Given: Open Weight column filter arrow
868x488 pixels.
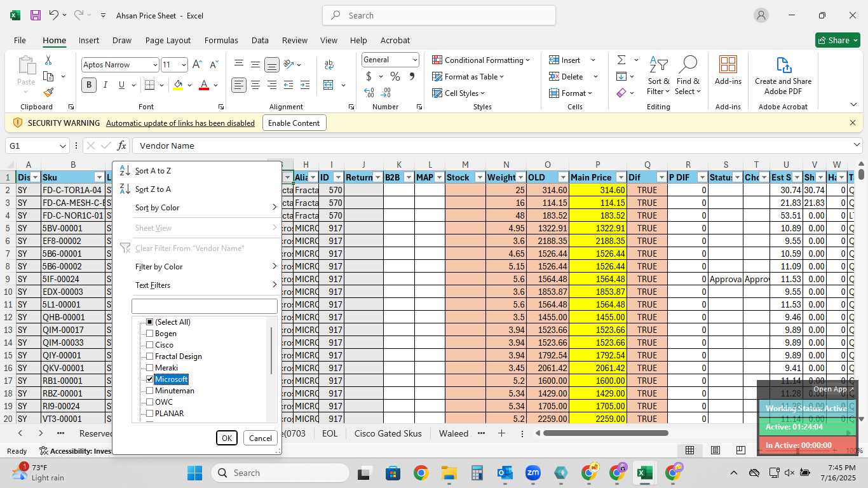Looking at the screenshot, I should [520, 177].
